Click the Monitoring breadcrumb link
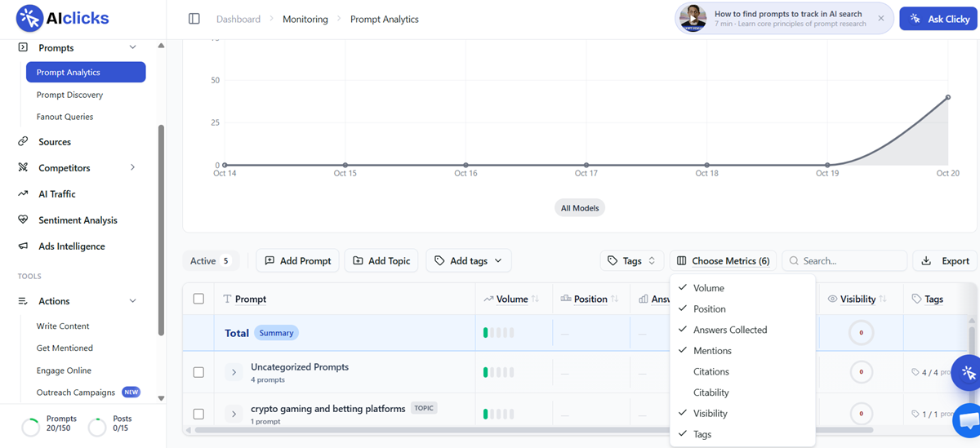This screenshot has width=980, height=448. click(305, 19)
